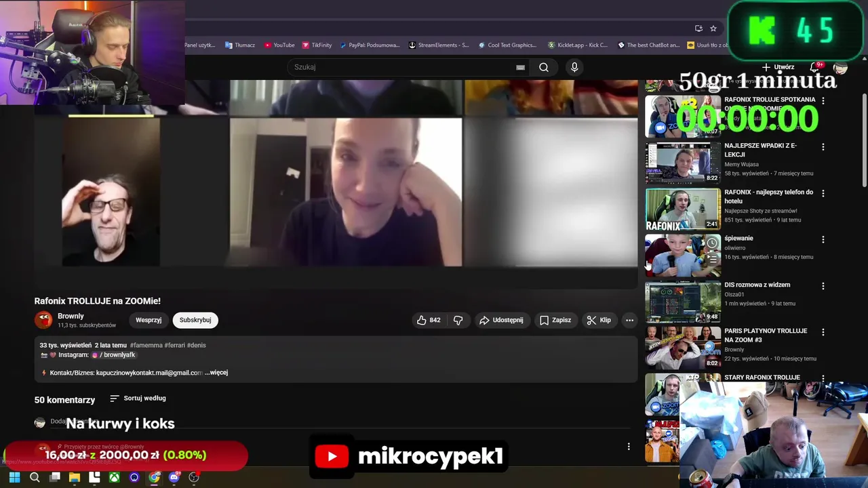
Task: Open options menu for NAJLEPSZE WPADKI Z E-LEKCJI
Action: coord(823,146)
